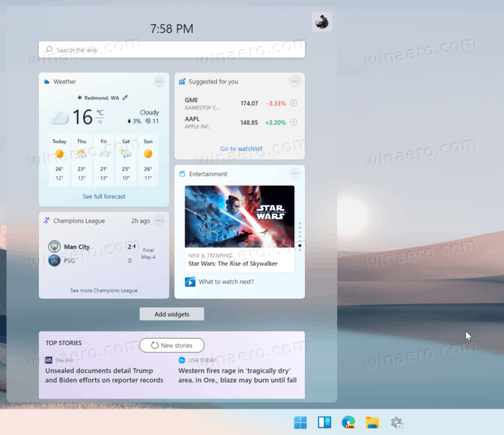Viewport: 504px width, 435px height.
Task: Launch Microsoft Edge Canary from taskbar
Action: click(x=348, y=422)
